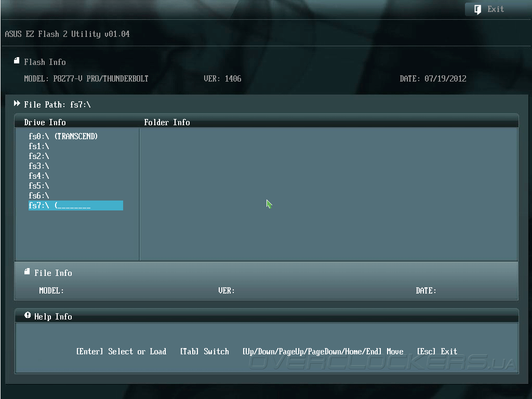
Task: Select drive fs1:\
Action: pyautogui.click(x=39, y=146)
